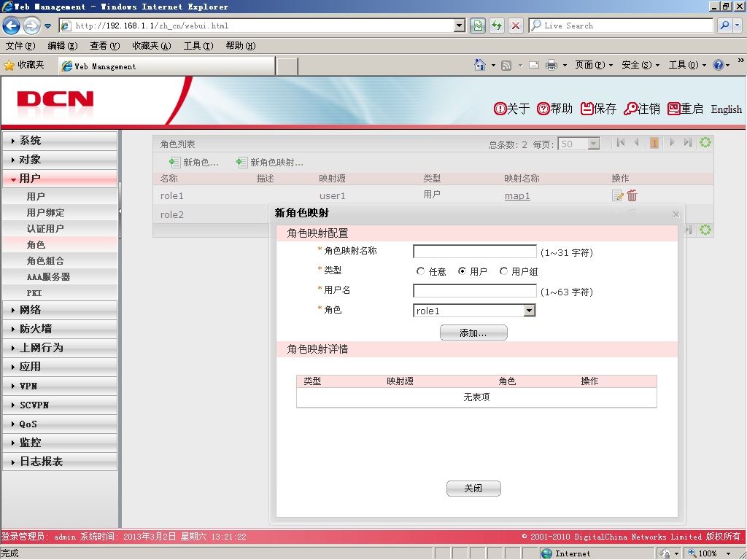Click the 注销 (Logout) key icon

[x=630, y=109]
